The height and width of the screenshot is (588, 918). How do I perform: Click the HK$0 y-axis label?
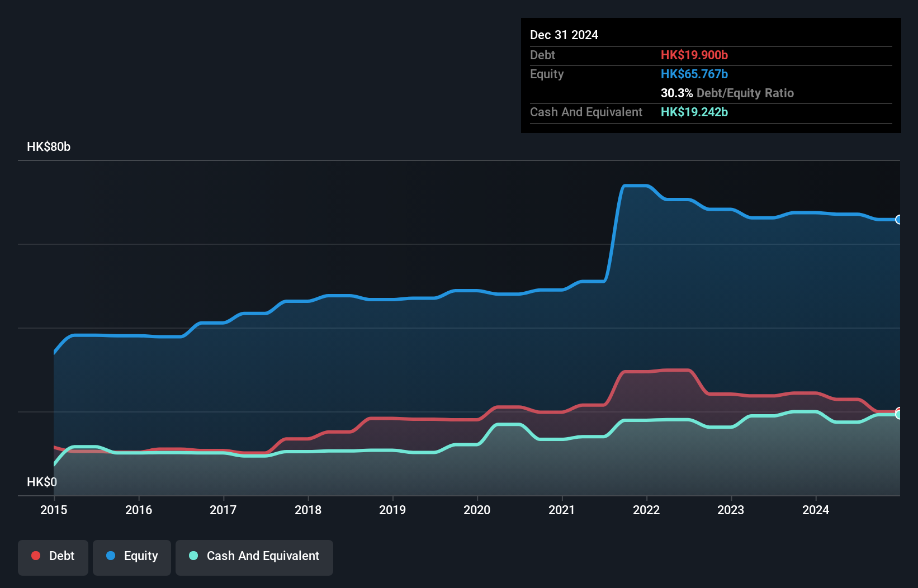point(42,482)
